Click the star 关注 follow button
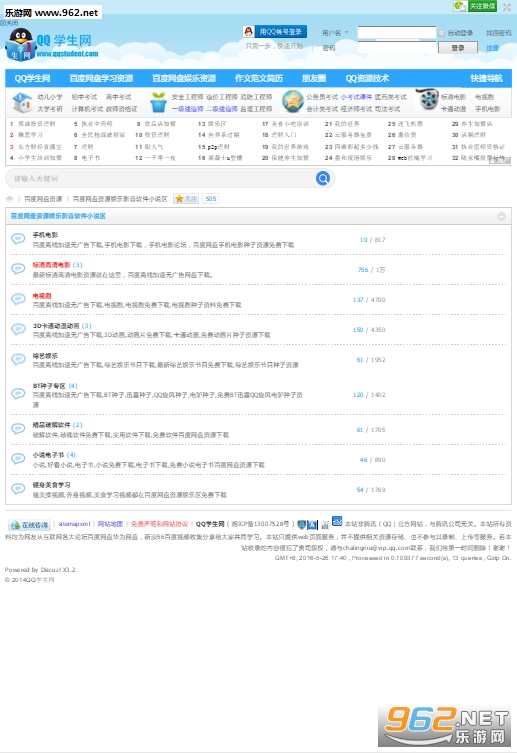The image size is (517, 753). tap(186, 199)
